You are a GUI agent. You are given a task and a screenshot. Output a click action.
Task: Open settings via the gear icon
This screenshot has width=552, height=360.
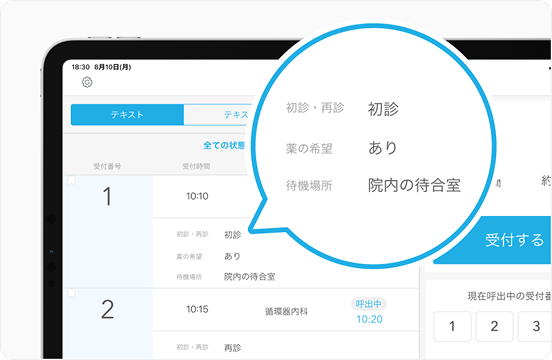click(87, 82)
